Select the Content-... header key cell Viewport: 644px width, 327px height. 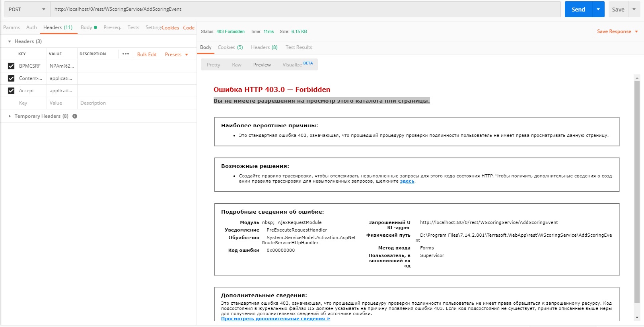coord(31,78)
